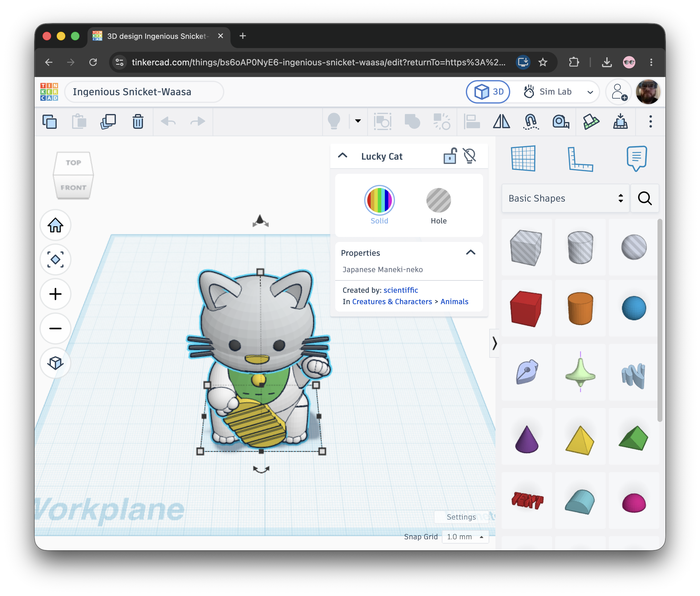This screenshot has width=700, height=596.
Task: Open the Animals category link
Action: point(454,301)
